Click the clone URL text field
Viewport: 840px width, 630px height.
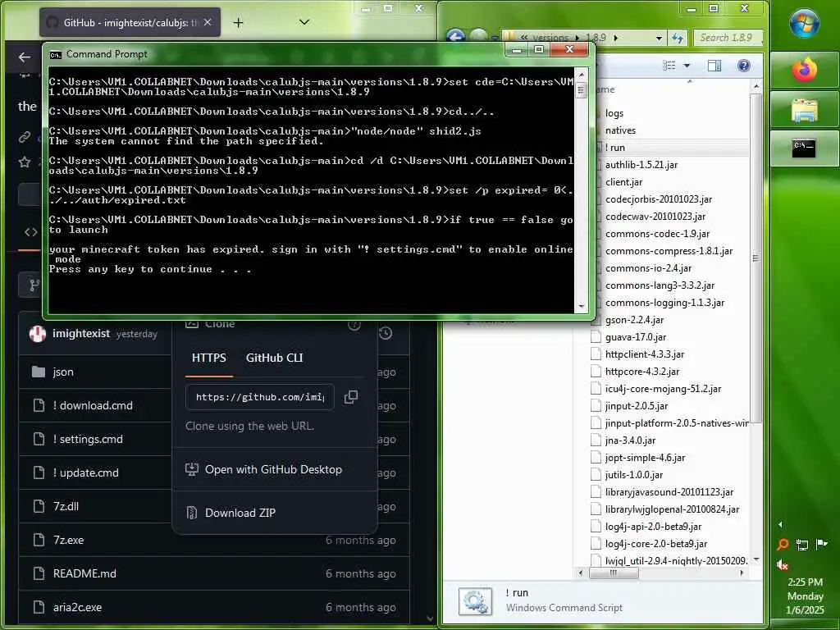pos(260,397)
